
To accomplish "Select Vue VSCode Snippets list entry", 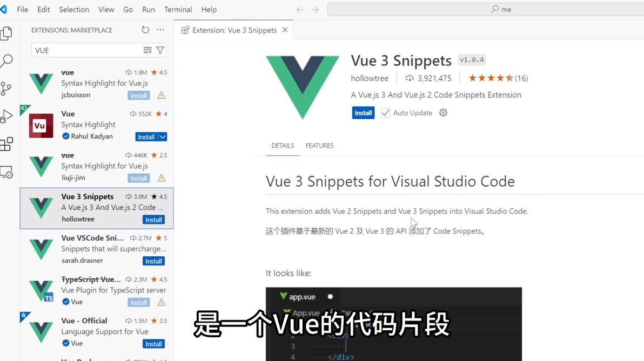I will (97, 249).
